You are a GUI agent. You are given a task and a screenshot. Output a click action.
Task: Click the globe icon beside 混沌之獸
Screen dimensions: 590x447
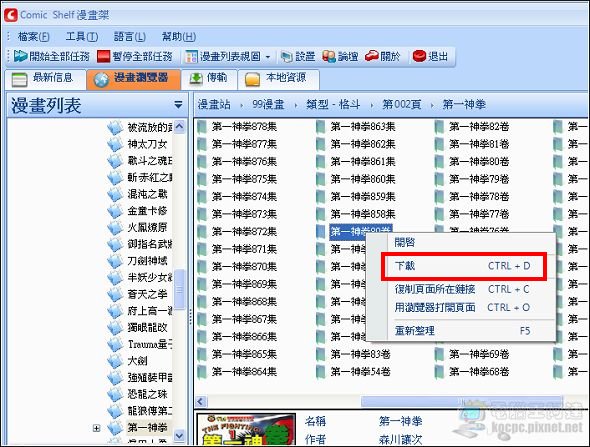[x=114, y=194]
